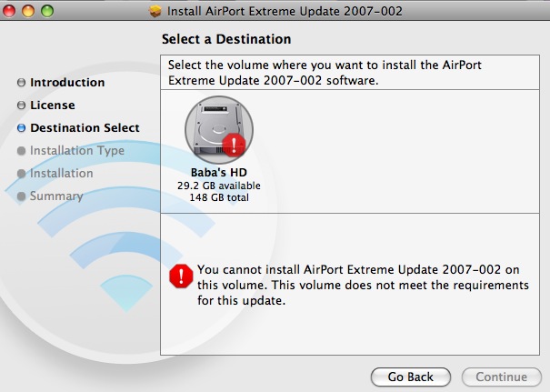This screenshot has height=392, width=550.
Task: Click the License step bullet
Action: tap(22, 106)
